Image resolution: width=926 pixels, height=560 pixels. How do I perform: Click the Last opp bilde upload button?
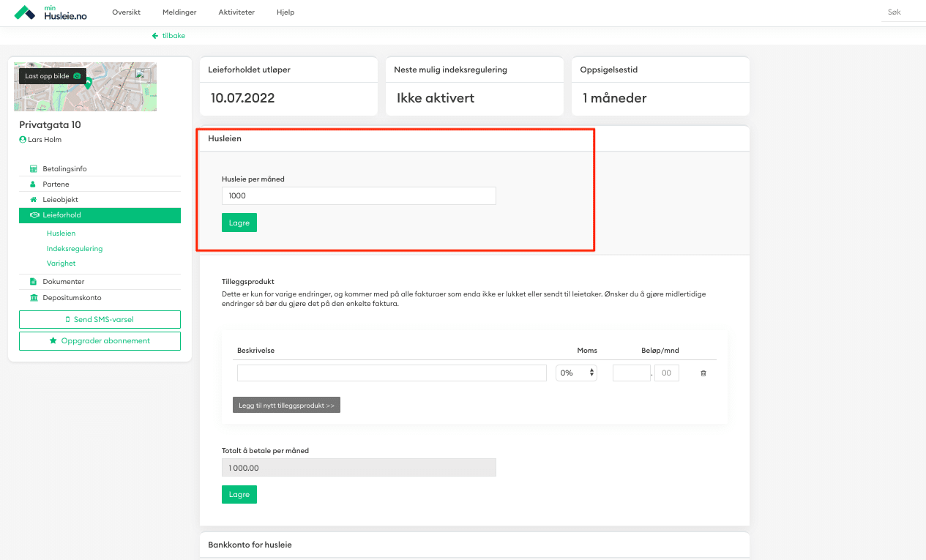click(53, 76)
